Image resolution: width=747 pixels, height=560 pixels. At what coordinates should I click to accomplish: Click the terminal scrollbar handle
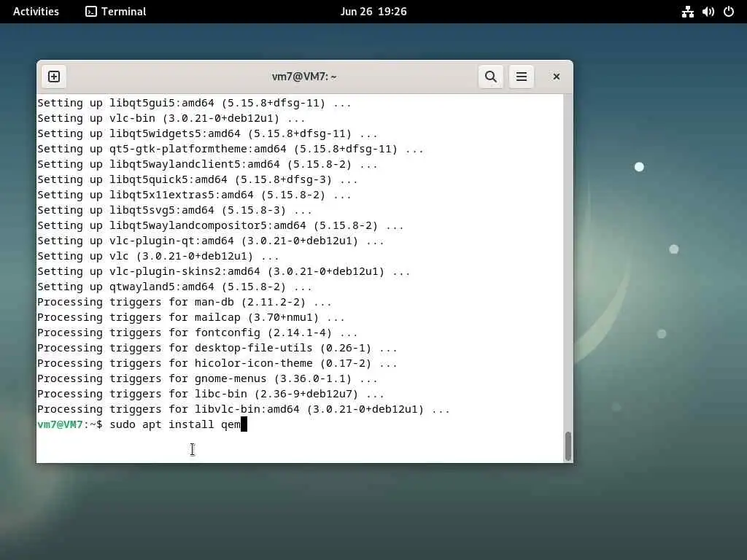[568, 446]
